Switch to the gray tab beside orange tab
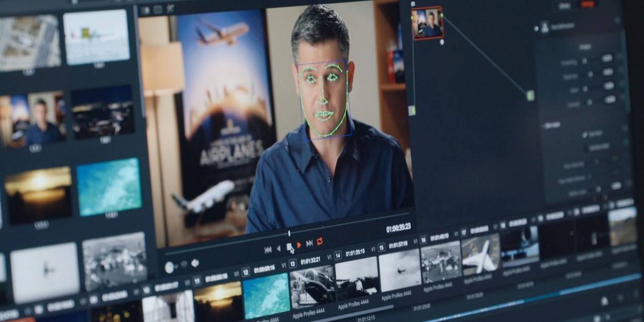 564,5
